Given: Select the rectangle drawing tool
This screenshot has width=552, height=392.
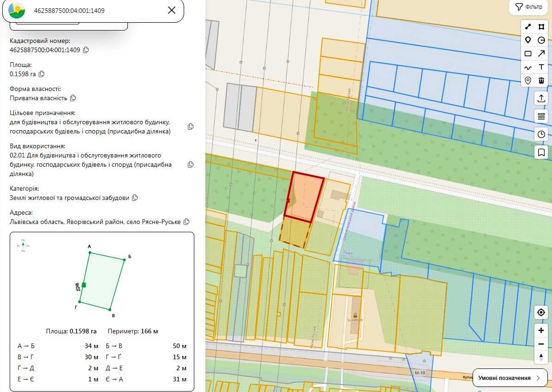Looking at the screenshot, I should coord(528,54).
